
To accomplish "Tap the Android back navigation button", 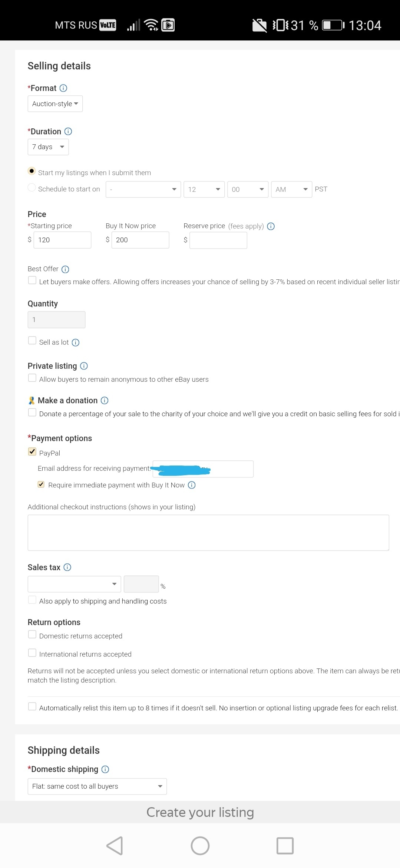I will click(115, 846).
